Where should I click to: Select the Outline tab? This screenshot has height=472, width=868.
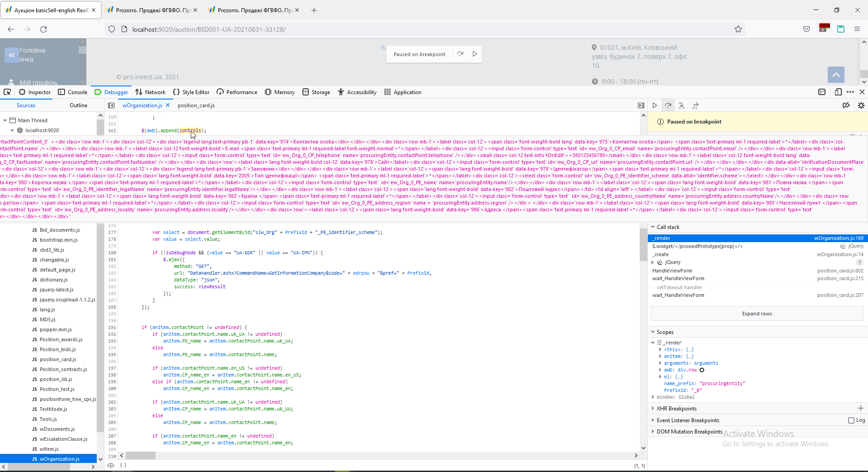click(x=79, y=105)
